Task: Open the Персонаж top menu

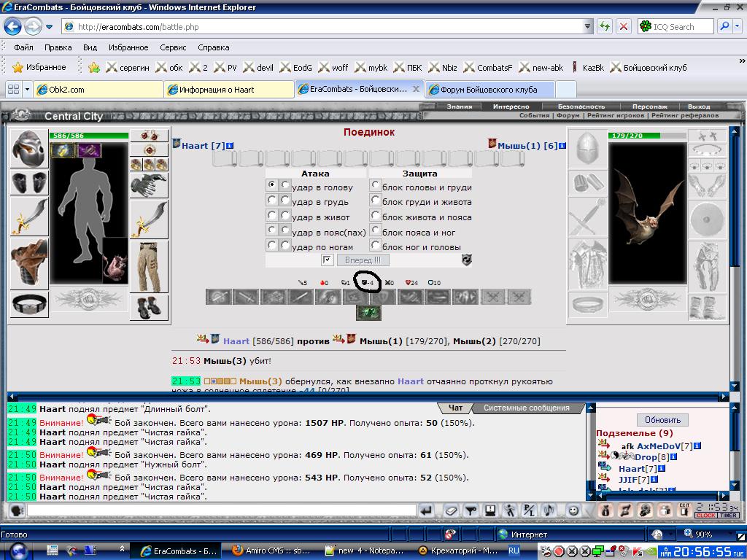Action: (x=650, y=106)
